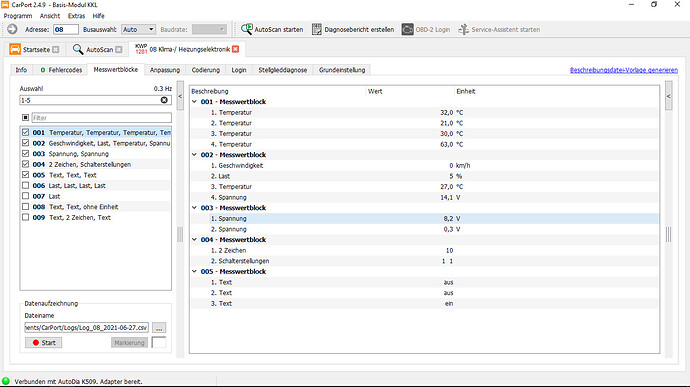Click the Beschreibung column header

pos(278,91)
